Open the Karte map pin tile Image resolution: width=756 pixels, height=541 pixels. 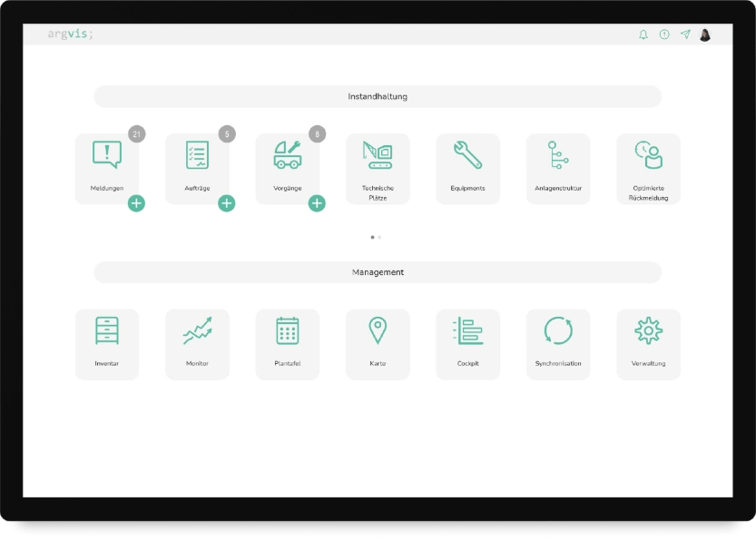(378, 344)
